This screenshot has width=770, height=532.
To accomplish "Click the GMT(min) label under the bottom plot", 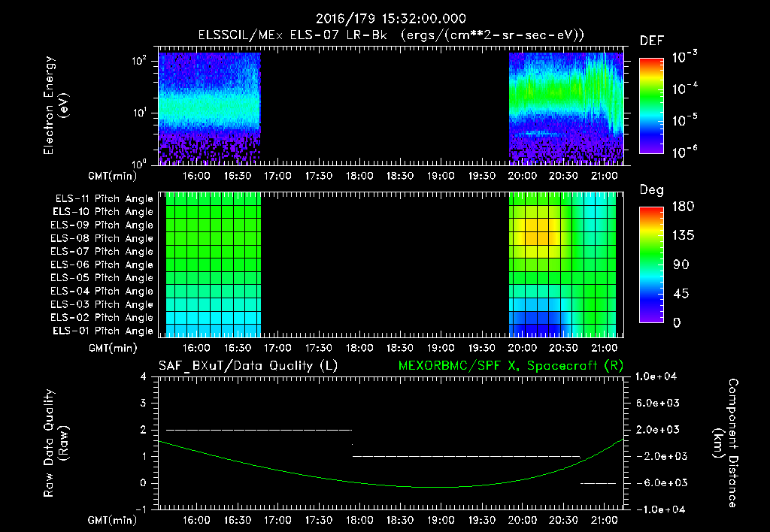I will click(x=113, y=520).
